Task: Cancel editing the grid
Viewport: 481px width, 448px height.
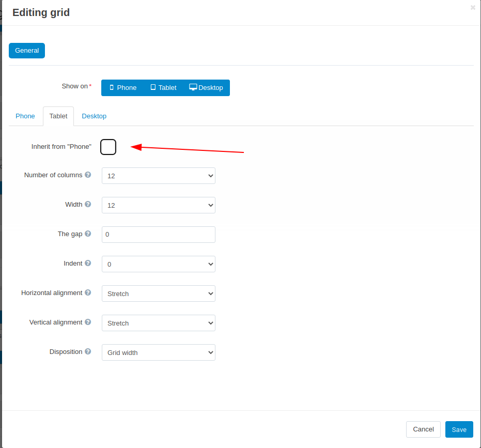Action: pos(423,429)
